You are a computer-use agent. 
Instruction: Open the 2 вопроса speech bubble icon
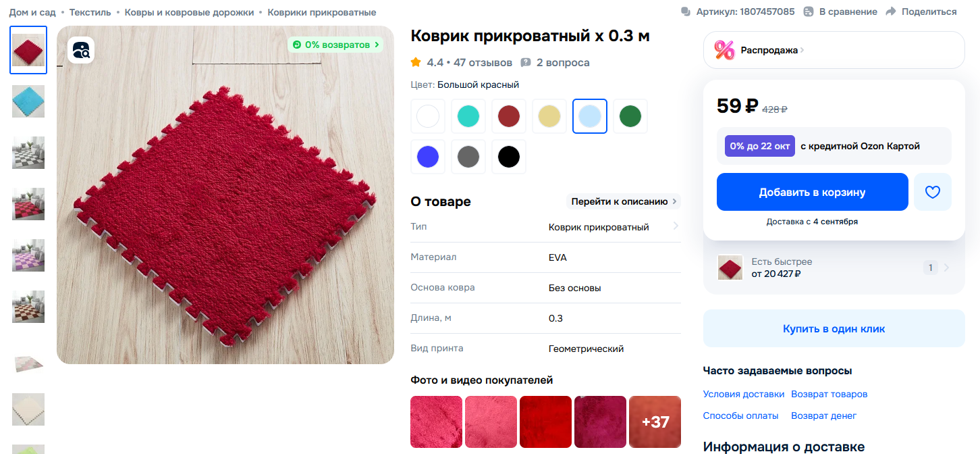coord(526,63)
